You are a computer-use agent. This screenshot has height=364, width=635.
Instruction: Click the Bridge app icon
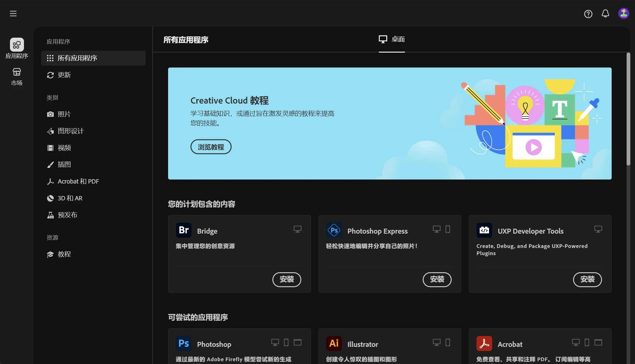pyautogui.click(x=183, y=230)
